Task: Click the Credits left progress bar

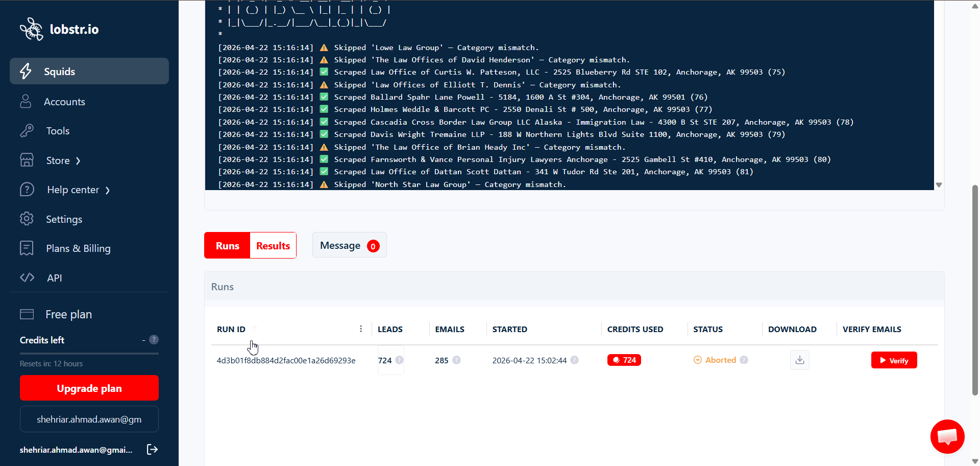Action: [89, 353]
